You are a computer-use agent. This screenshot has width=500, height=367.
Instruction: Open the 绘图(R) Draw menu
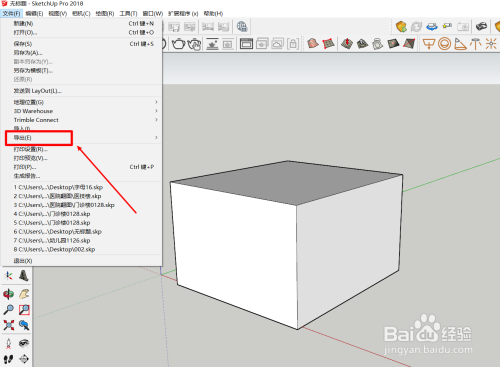click(x=105, y=14)
